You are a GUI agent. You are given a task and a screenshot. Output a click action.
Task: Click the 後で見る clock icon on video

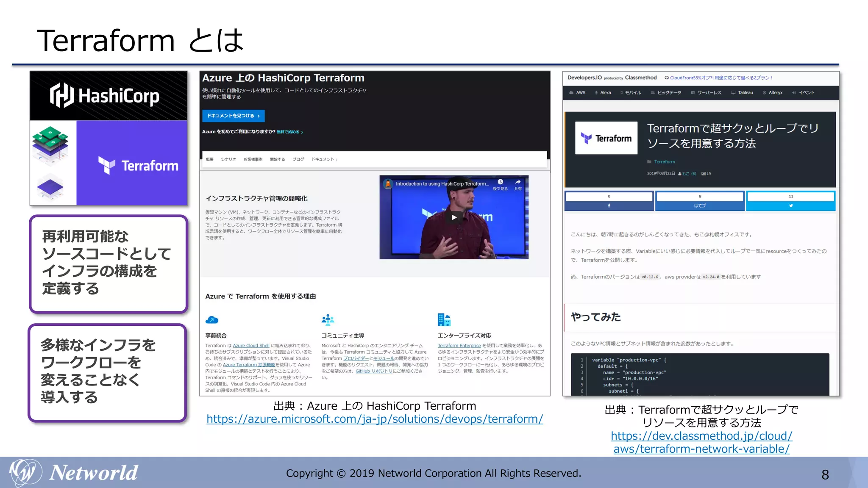click(500, 182)
